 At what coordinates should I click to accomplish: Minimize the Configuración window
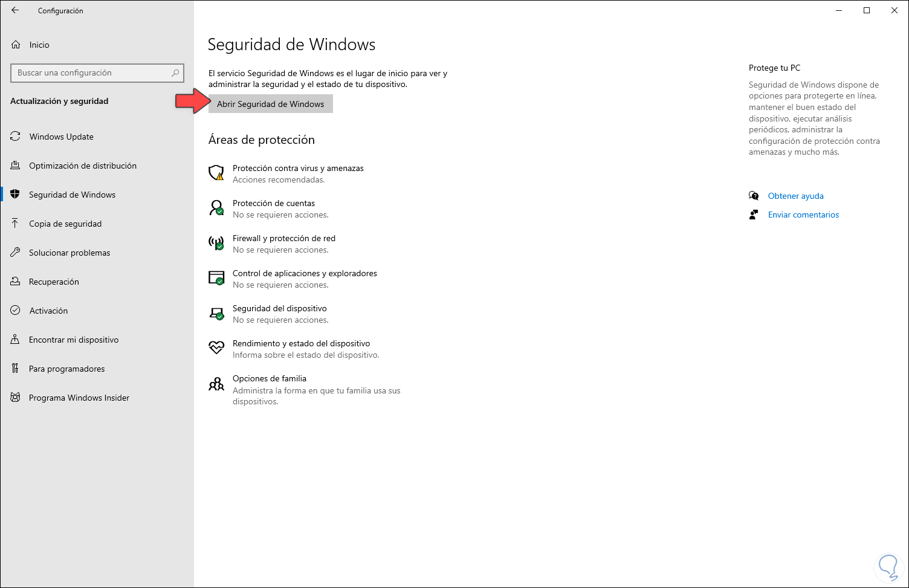(x=839, y=10)
